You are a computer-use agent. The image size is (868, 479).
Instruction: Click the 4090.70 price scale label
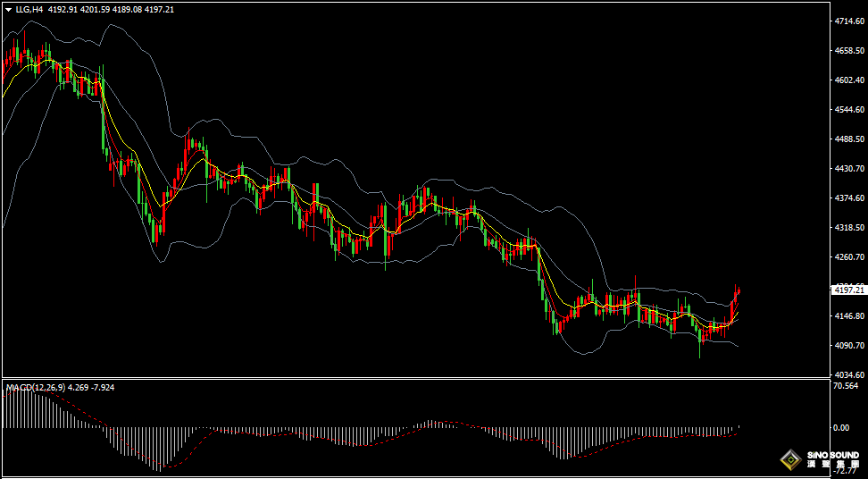[x=849, y=346]
